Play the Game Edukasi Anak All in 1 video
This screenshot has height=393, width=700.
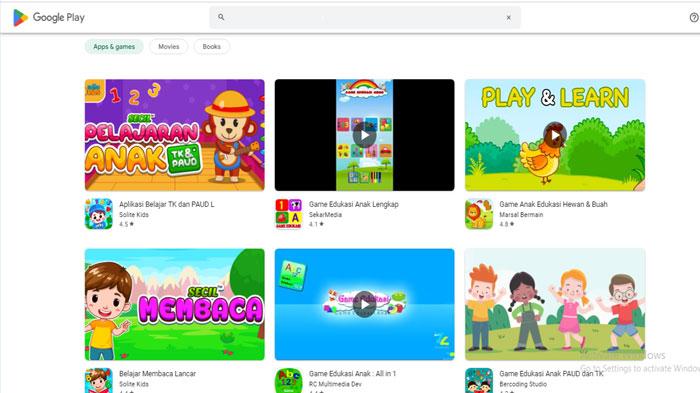(365, 305)
